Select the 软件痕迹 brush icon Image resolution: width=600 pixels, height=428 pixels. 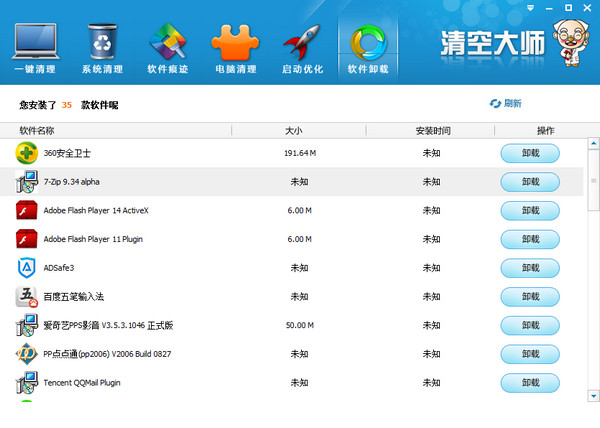168,41
